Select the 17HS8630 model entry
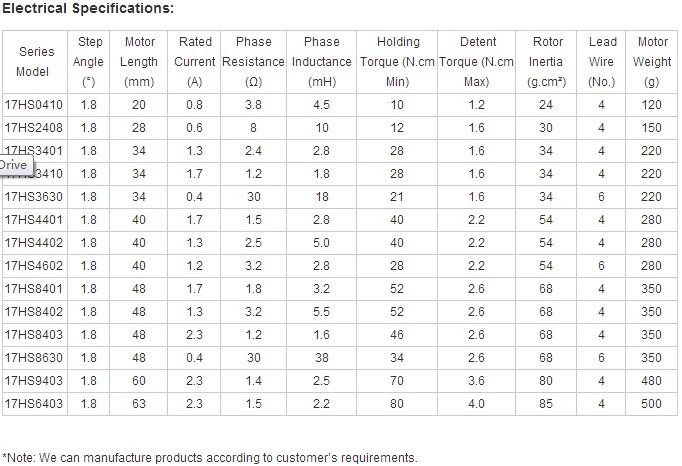The height and width of the screenshot is (466, 682). 34,358
